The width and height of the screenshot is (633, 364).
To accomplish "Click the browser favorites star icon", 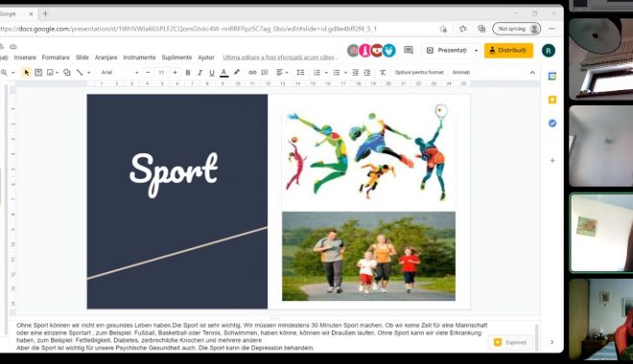I will point(463,29).
